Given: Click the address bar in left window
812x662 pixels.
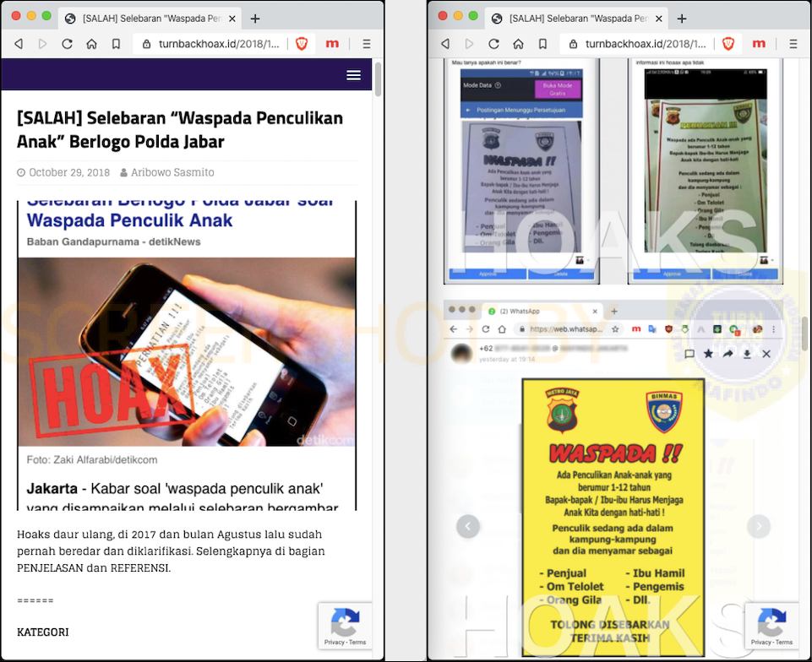Looking at the screenshot, I should tap(217, 44).
